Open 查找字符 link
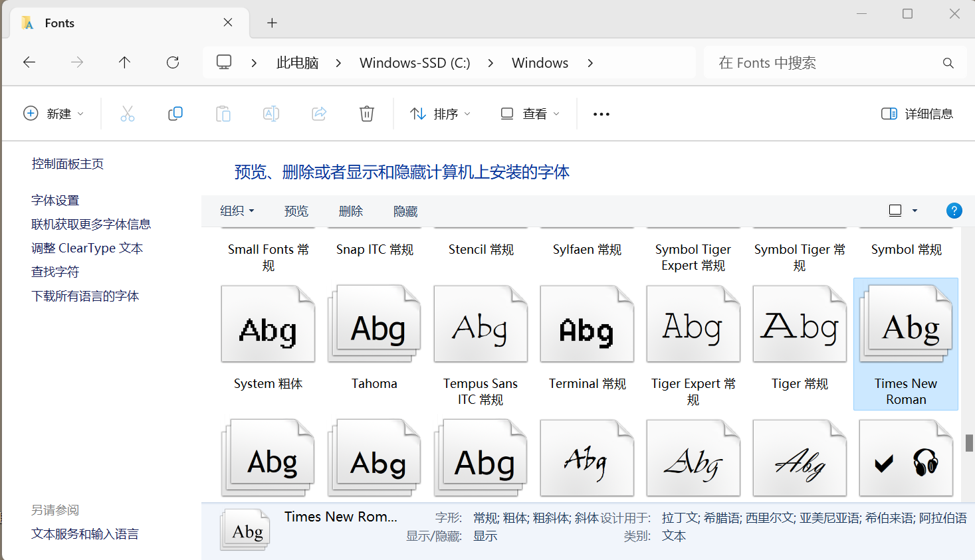This screenshot has height=560, width=975. (x=55, y=272)
